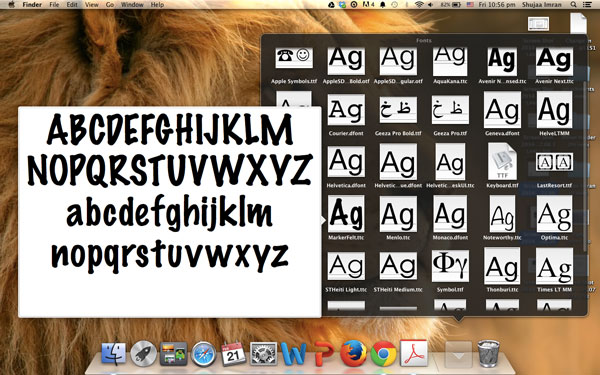Open AppleSD Regular.otf font icon

[398, 60]
